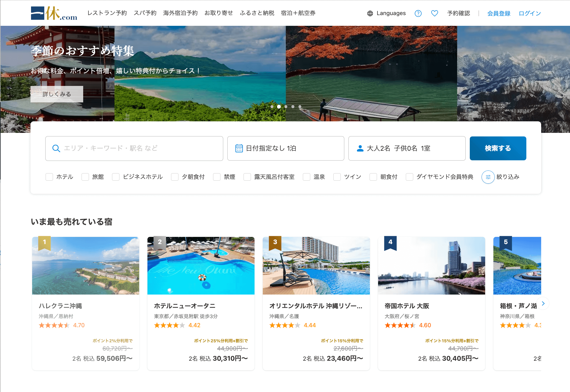Tick the 露天風呂付客室 checkbox
This screenshot has width=570, height=392.
point(247,177)
